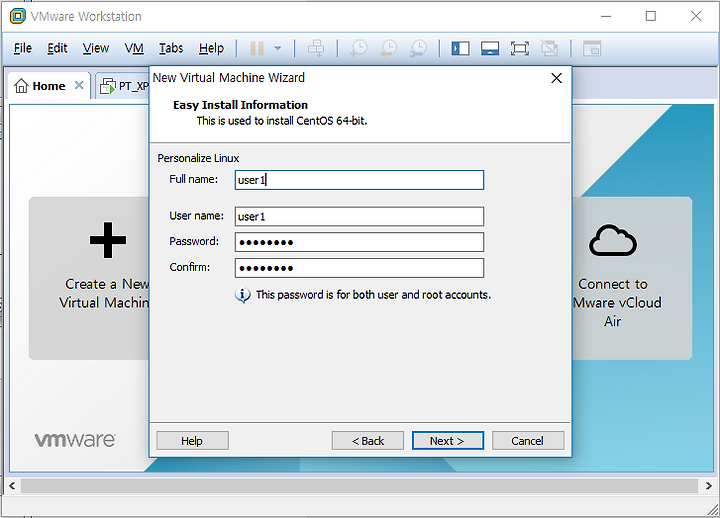Click the Personalize Linux label
This screenshot has height=518, width=720.
tap(198, 158)
